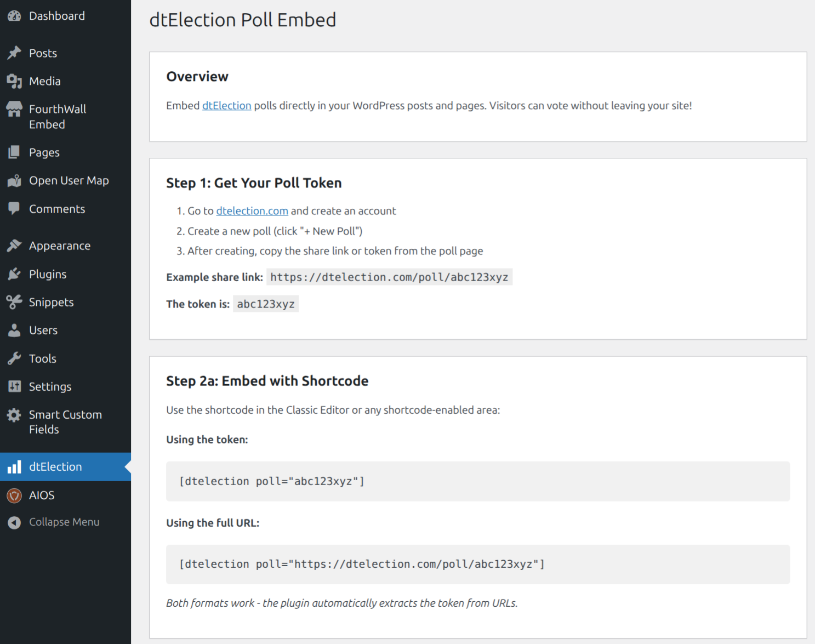Open the Dashboard from the sidebar
The height and width of the screenshot is (644, 815).
(14, 15)
